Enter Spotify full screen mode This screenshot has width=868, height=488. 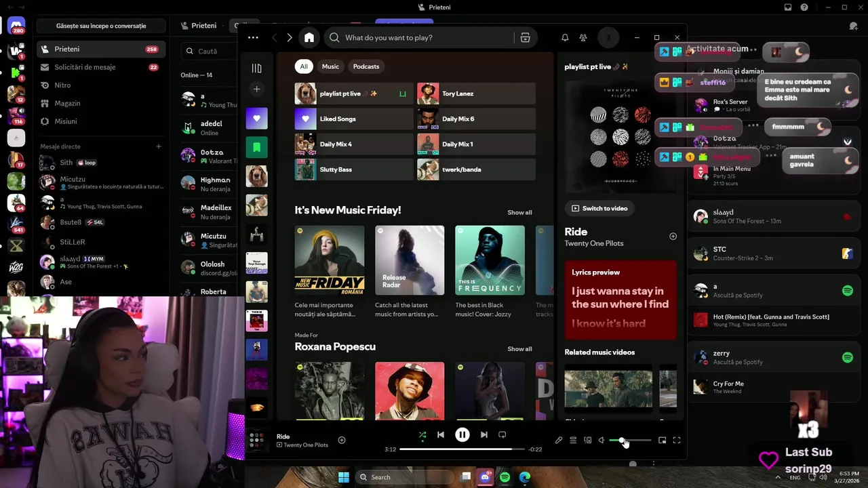tap(677, 440)
